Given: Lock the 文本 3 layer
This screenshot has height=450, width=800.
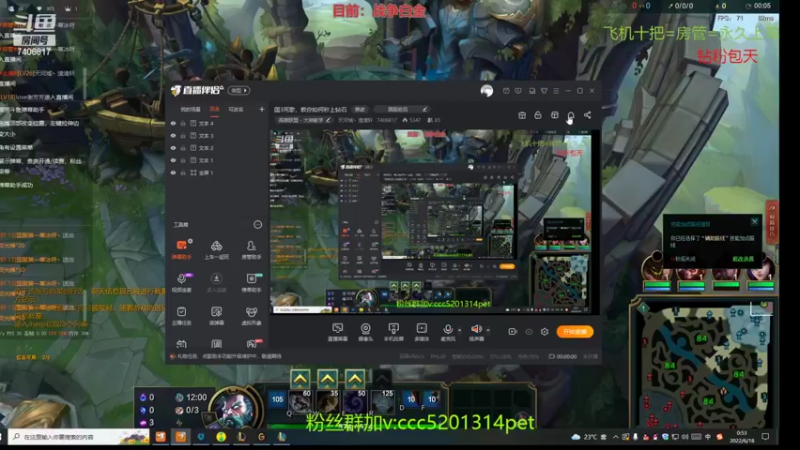Looking at the screenshot, I should tap(183, 136).
